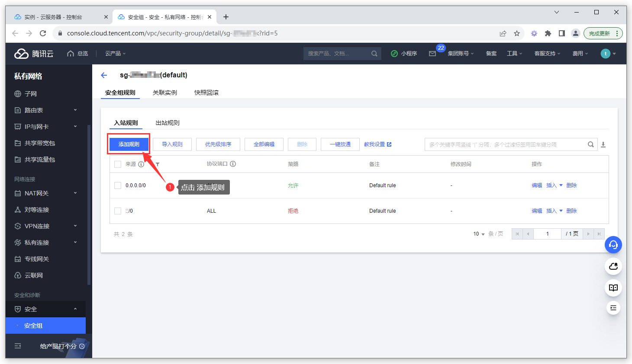Open the 关联实例 tab

click(x=165, y=93)
